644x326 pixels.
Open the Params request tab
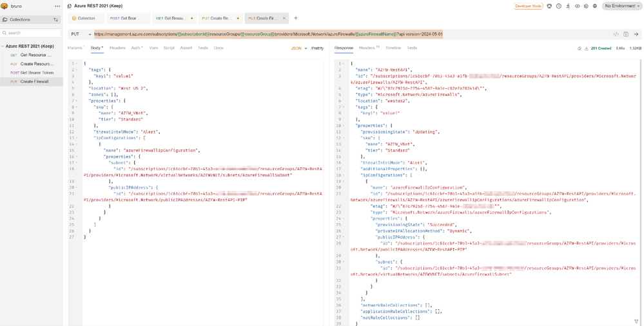coord(75,48)
